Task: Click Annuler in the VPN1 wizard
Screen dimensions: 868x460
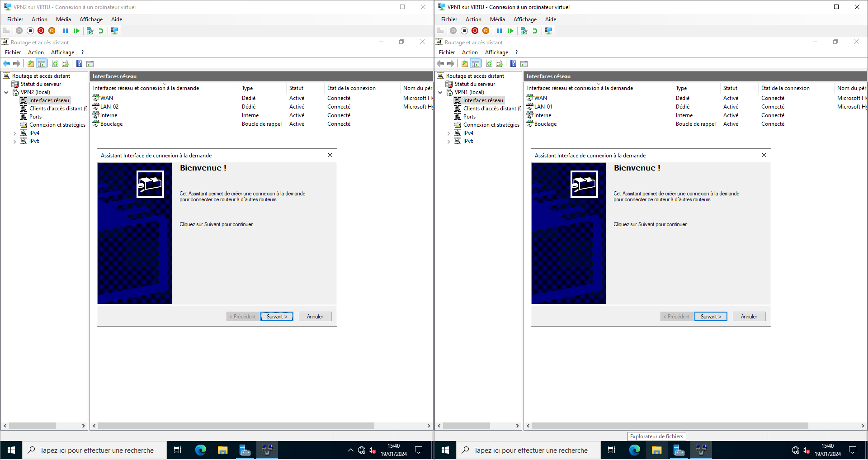Action: click(749, 317)
